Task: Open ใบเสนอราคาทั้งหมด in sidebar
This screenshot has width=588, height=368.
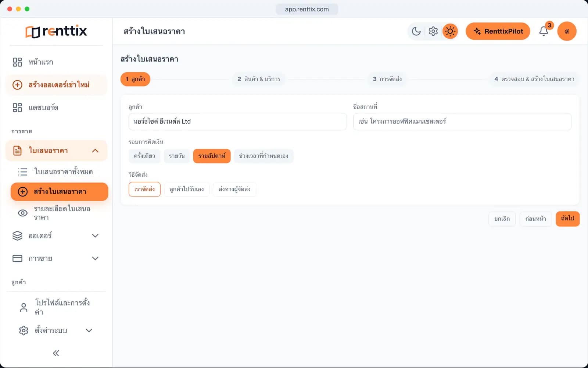Action: (x=60, y=172)
